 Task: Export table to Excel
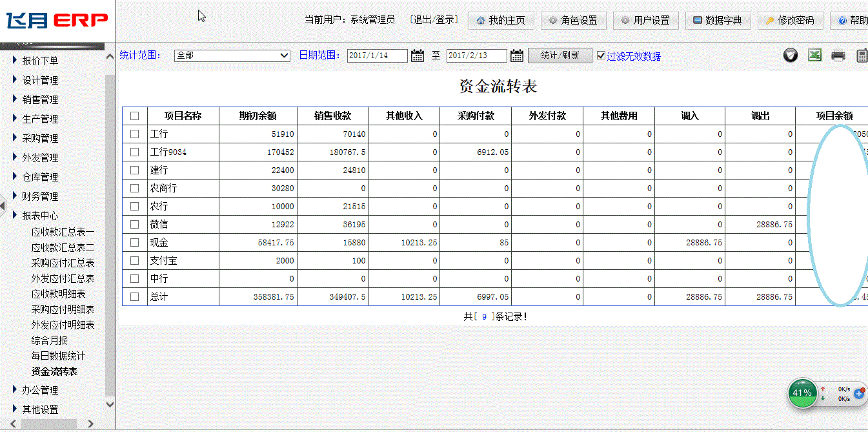tap(814, 56)
